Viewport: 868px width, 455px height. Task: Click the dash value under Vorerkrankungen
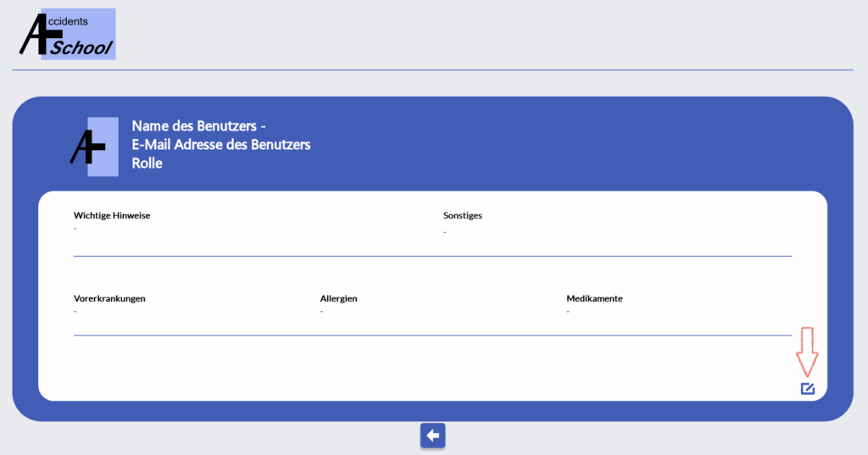75,312
